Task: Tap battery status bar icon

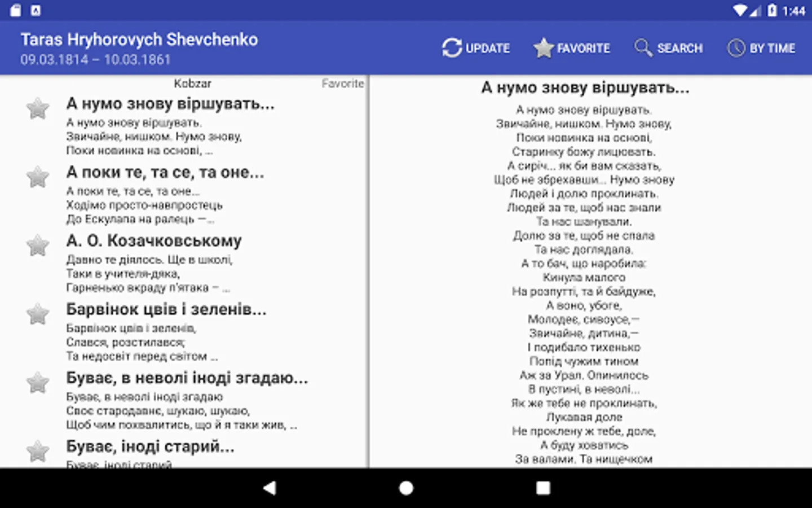Action: 772,10
